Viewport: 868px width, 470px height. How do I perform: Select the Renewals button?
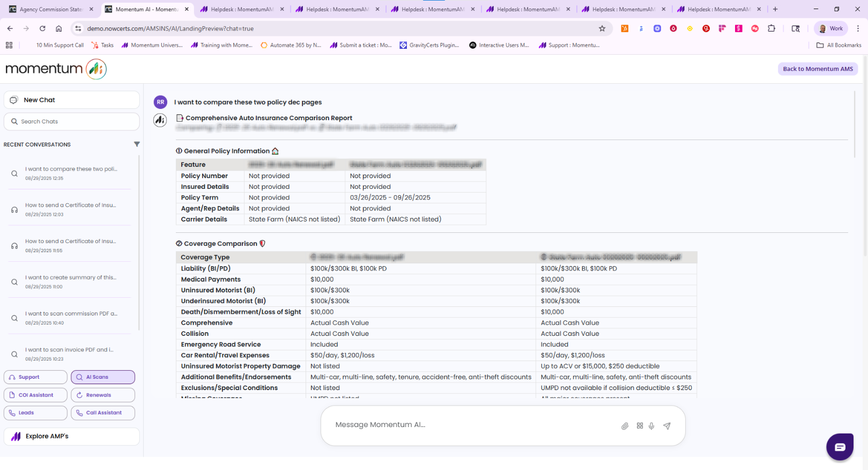(103, 395)
